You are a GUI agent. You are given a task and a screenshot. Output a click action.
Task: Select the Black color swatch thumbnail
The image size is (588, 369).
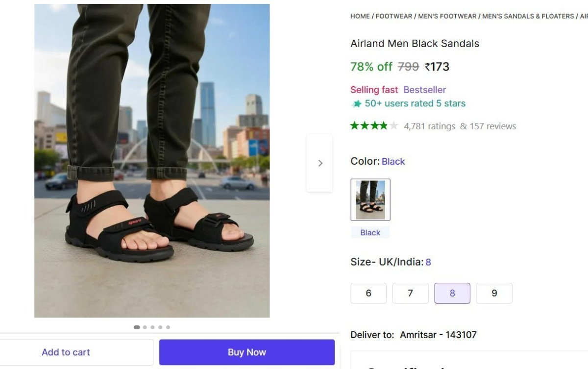(x=370, y=199)
